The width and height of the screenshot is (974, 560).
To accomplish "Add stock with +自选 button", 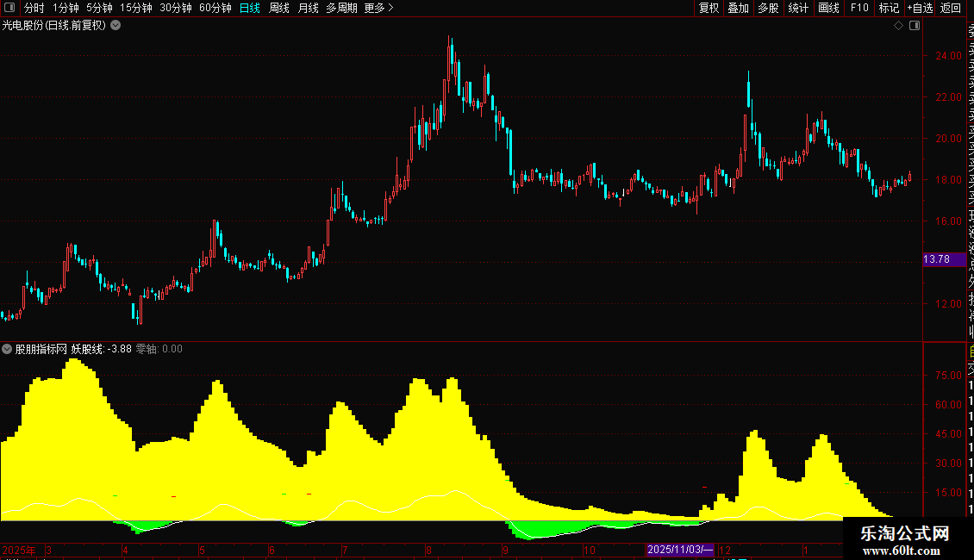I will [x=920, y=8].
